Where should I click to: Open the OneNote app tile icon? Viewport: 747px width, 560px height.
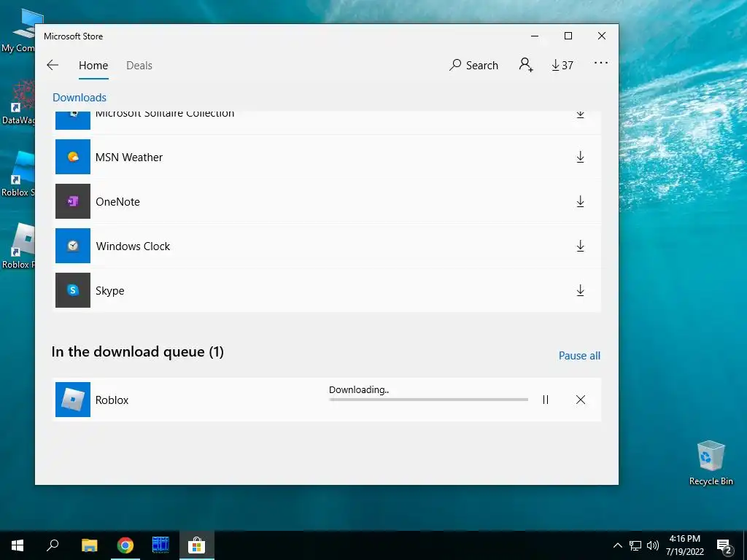click(73, 201)
